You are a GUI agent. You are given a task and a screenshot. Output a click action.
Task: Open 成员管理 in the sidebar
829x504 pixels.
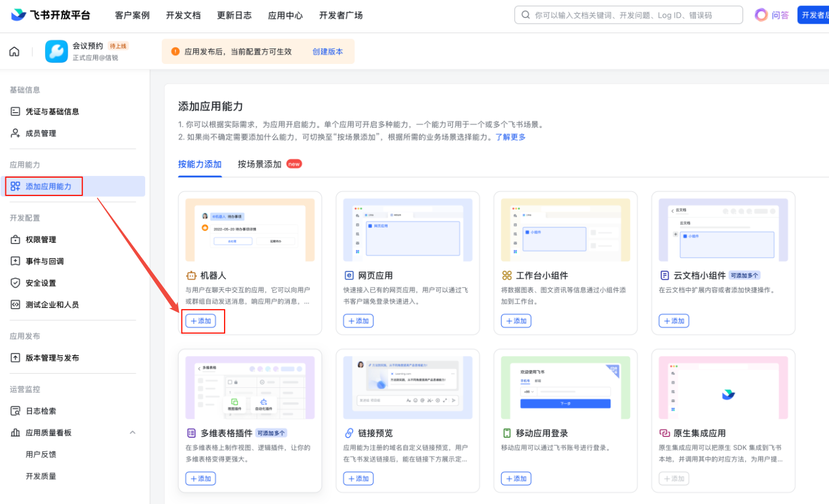click(x=41, y=133)
